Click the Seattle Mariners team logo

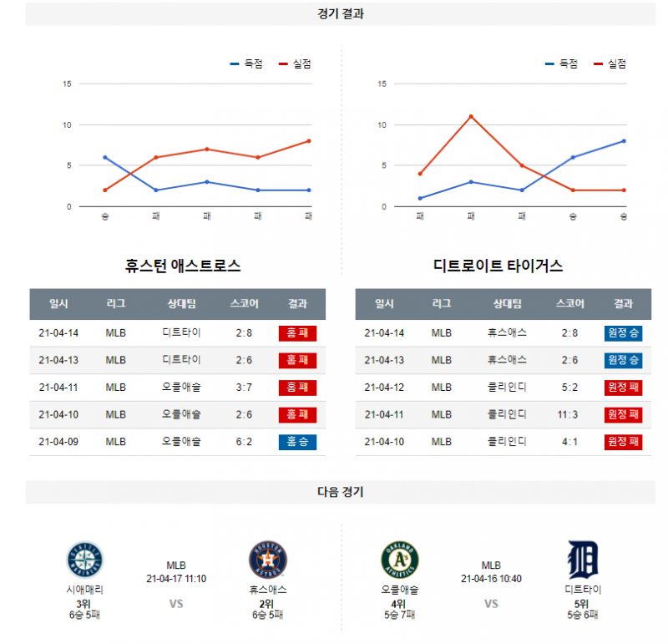click(84, 560)
